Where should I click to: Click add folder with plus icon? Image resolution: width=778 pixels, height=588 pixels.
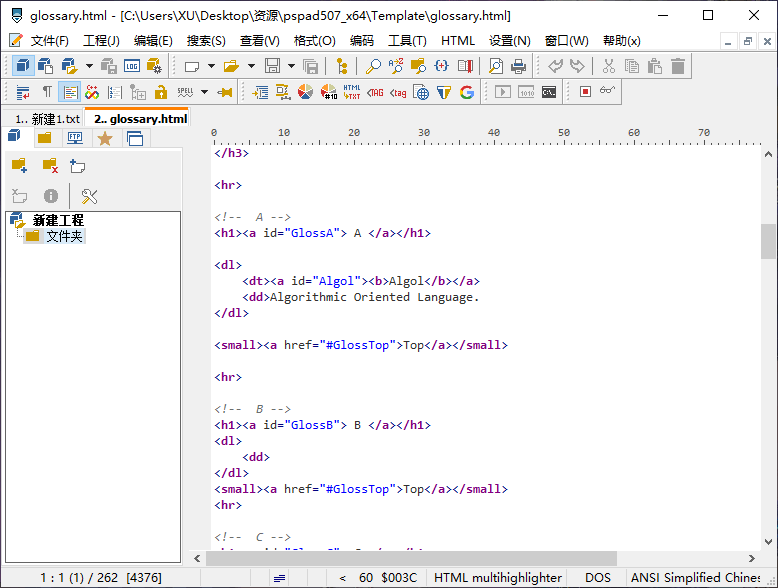coord(19,165)
